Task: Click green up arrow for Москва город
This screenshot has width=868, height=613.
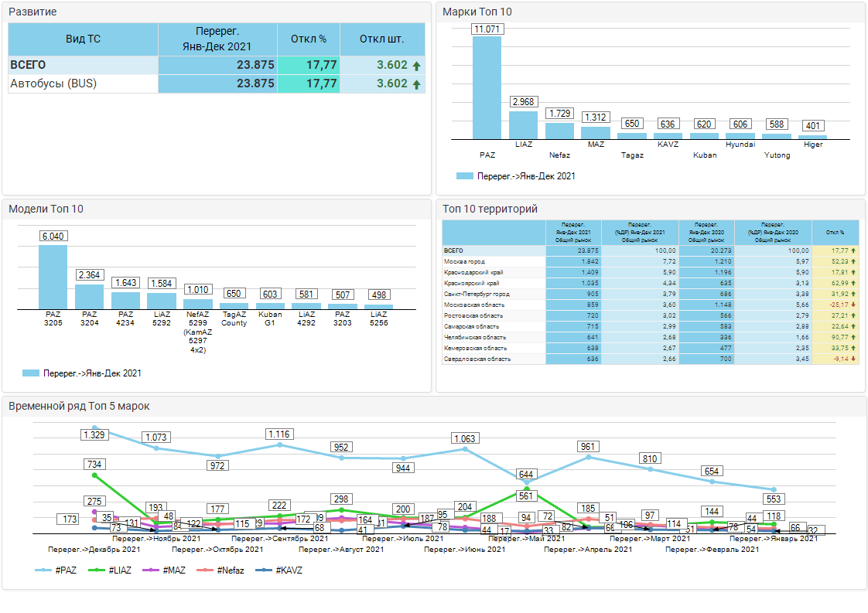Action: 853,261
